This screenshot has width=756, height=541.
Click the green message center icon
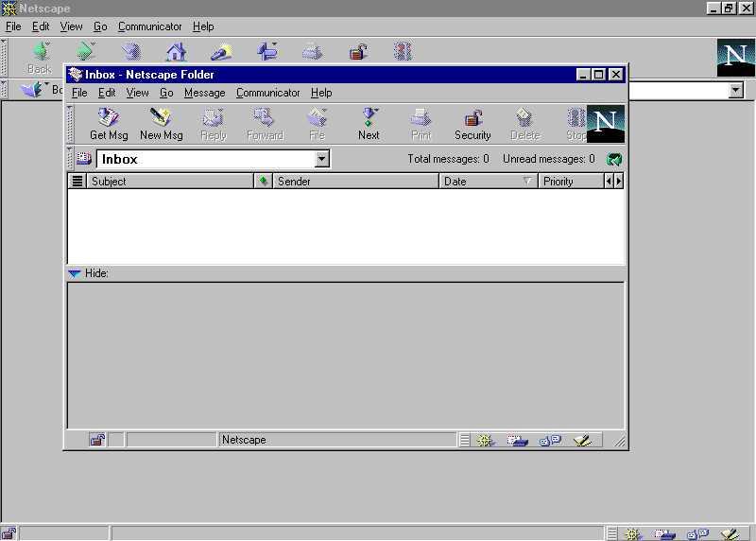coord(614,159)
